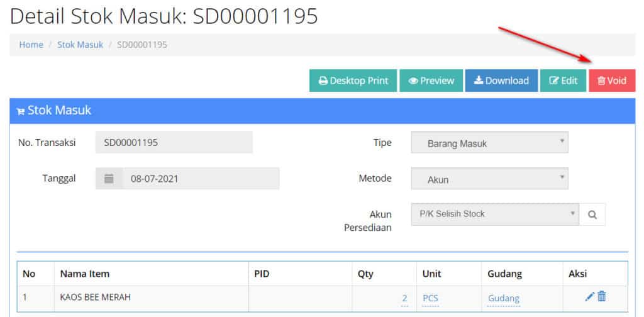
Task: Click the Qty value 2 in table
Action: [404, 298]
